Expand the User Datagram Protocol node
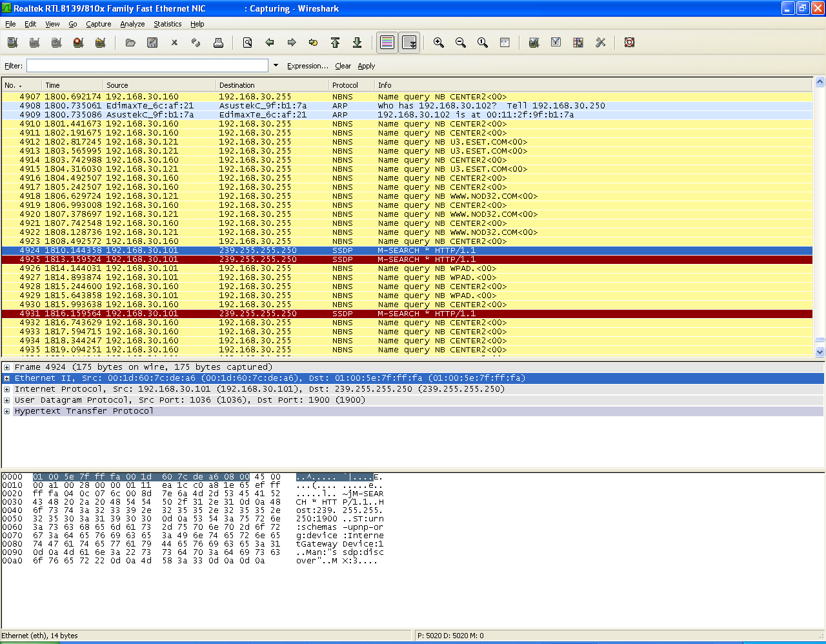Viewport: 826px width, 644px height. pyautogui.click(x=7, y=400)
